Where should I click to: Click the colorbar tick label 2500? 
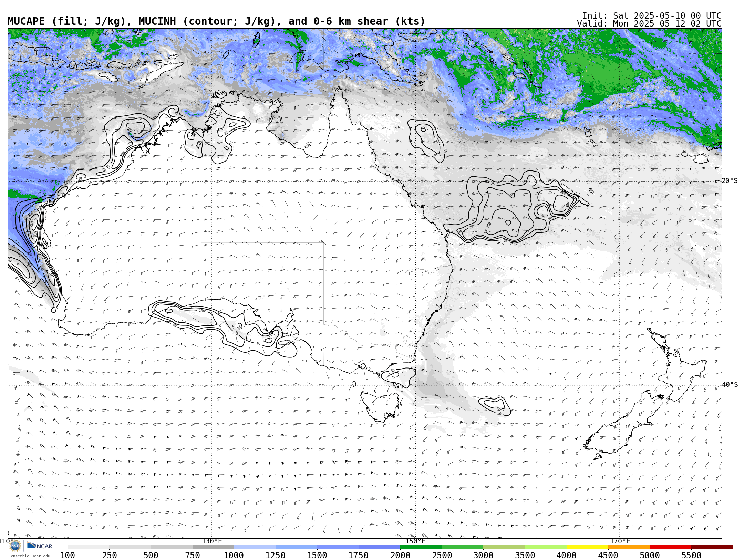[x=442, y=556]
